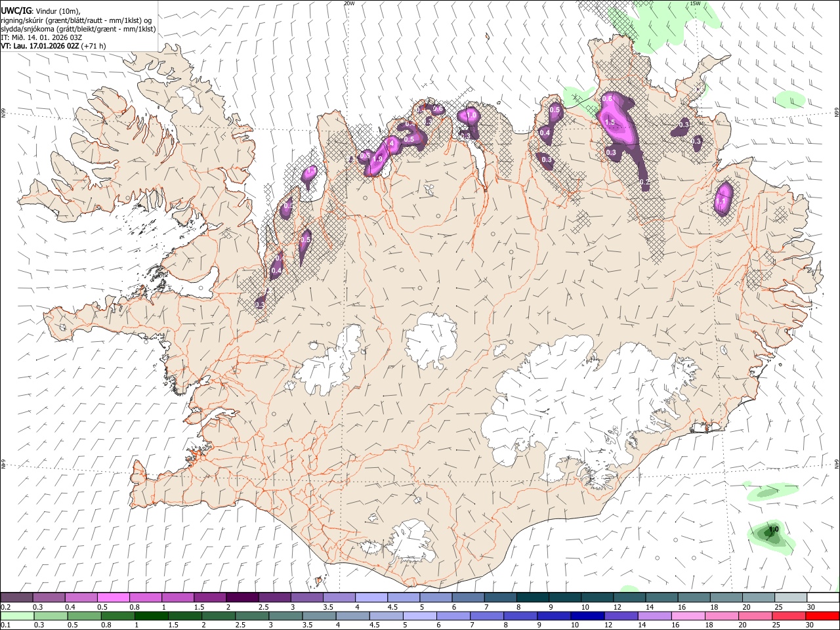
Task: Click the 0.2 snowfall value on the map
Action: (x=644, y=182)
